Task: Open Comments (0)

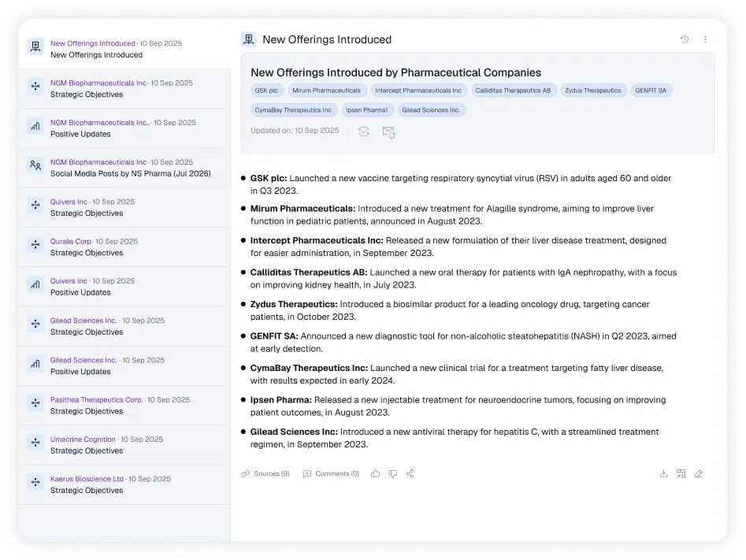Action: coord(331,473)
